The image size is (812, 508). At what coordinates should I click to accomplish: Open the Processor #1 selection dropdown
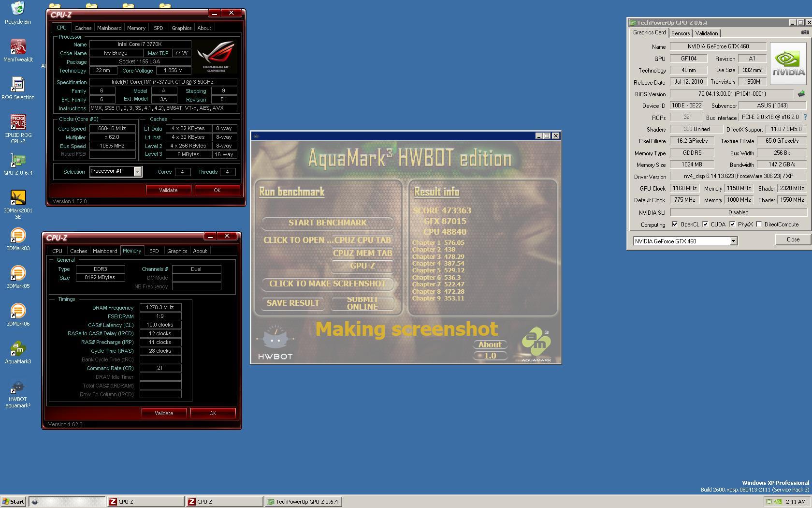tap(137, 171)
